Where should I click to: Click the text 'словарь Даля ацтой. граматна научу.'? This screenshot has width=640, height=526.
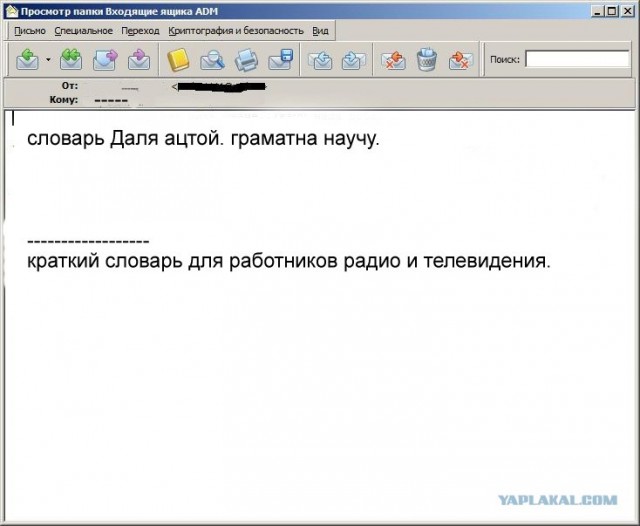click(x=203, y=139)
